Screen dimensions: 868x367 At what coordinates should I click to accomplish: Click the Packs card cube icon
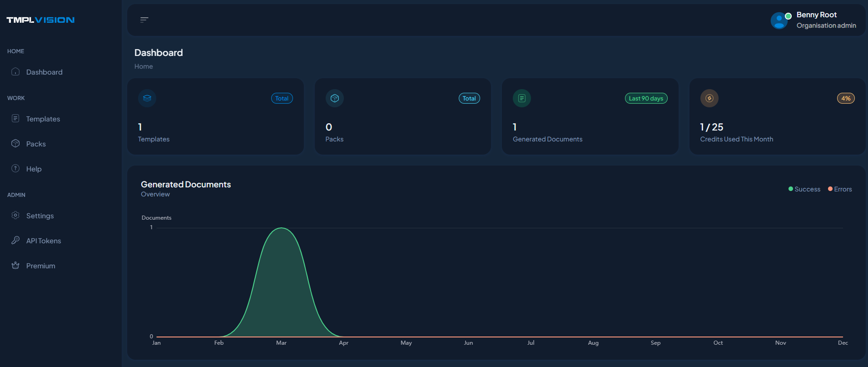click(335, 98)
